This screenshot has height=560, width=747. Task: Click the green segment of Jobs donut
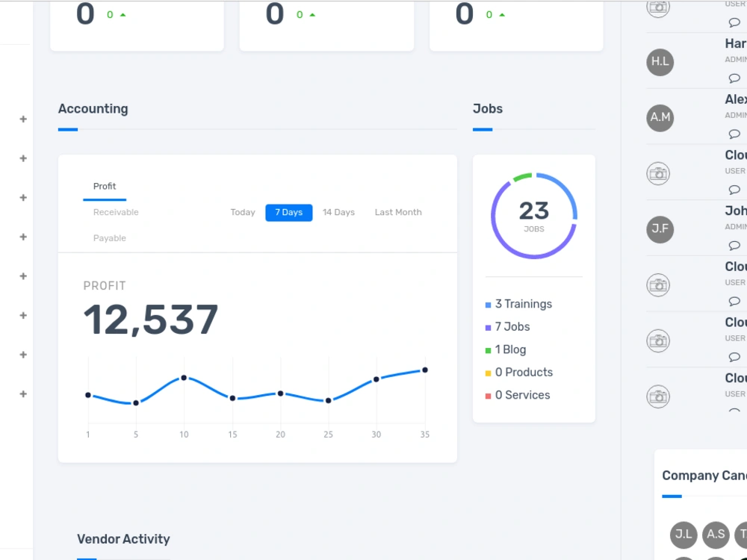pos(522,177)
